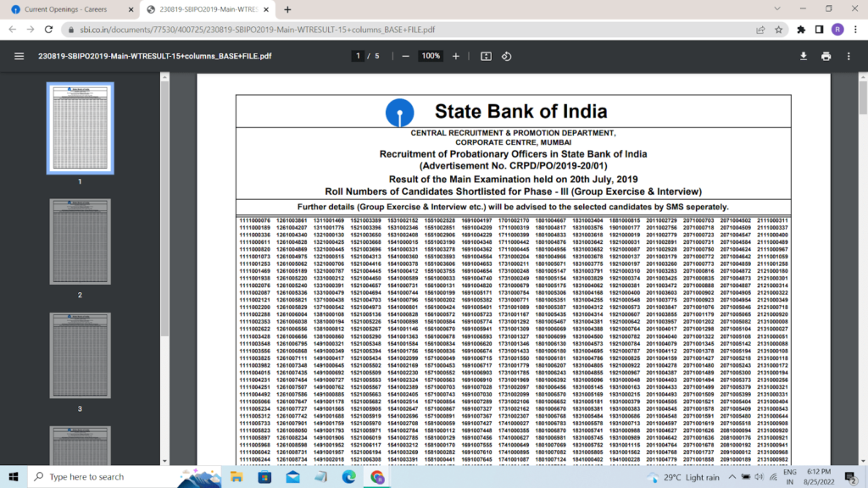
Task: Open the PDF more actions menu
Action: (x=850, y=56)
